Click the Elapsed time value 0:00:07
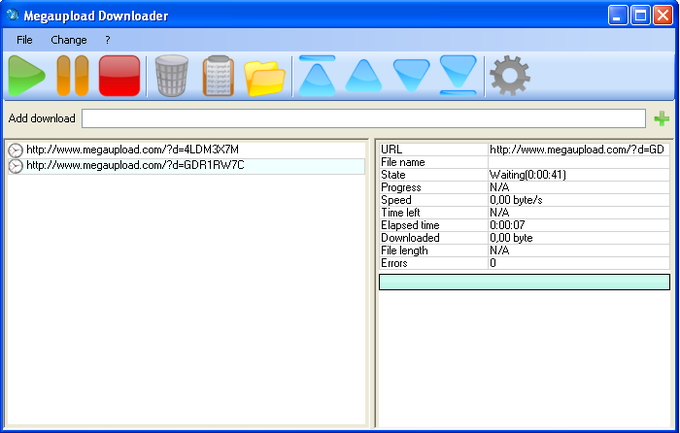Screen dimensions: 680x433 507,225
